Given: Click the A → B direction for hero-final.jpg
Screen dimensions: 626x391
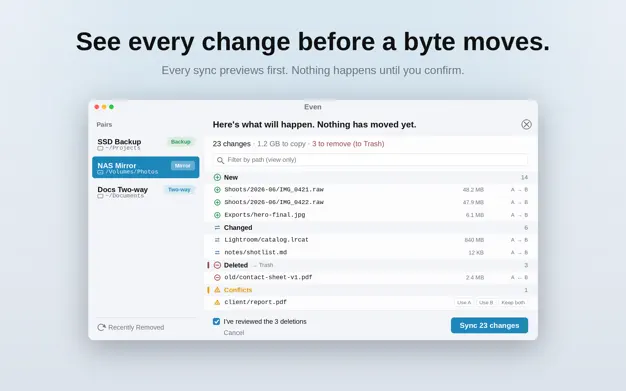Looking at the screenshot, I should [x=519, y=215].
